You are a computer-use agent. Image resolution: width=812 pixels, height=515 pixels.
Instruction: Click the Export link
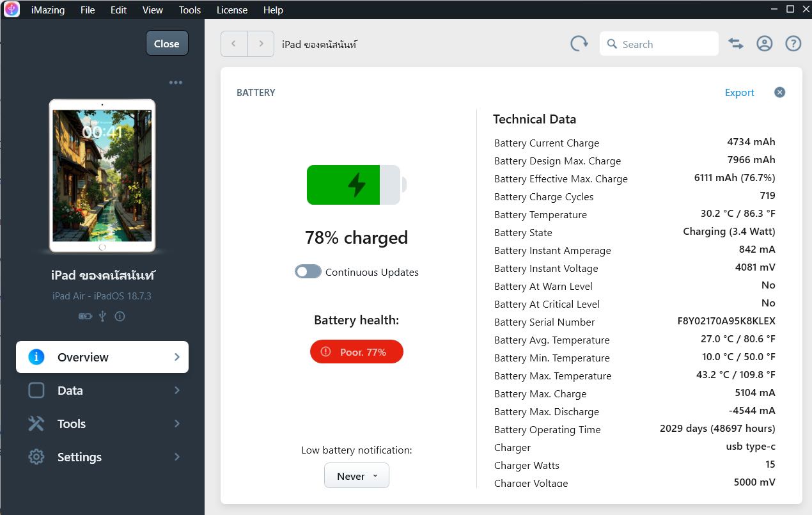[739, 93]
